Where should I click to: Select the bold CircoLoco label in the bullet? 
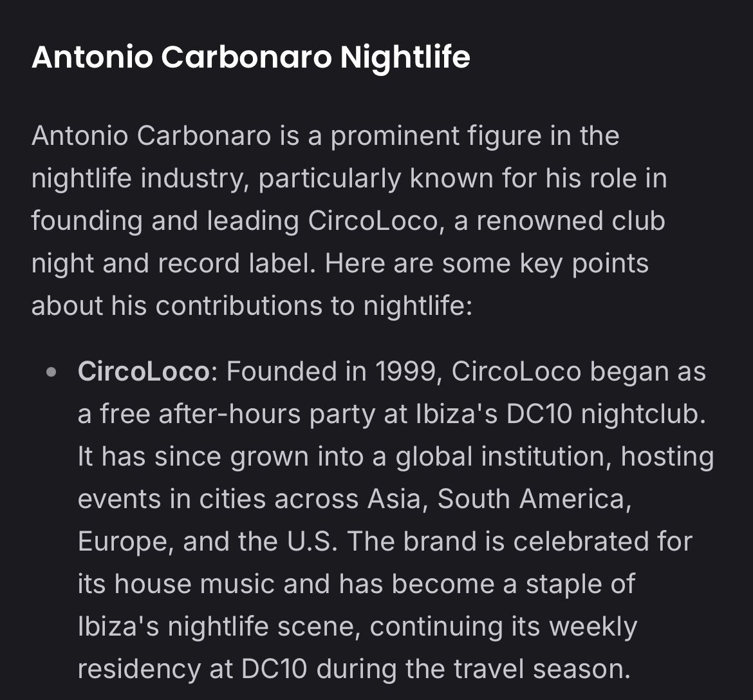point(144,372)
